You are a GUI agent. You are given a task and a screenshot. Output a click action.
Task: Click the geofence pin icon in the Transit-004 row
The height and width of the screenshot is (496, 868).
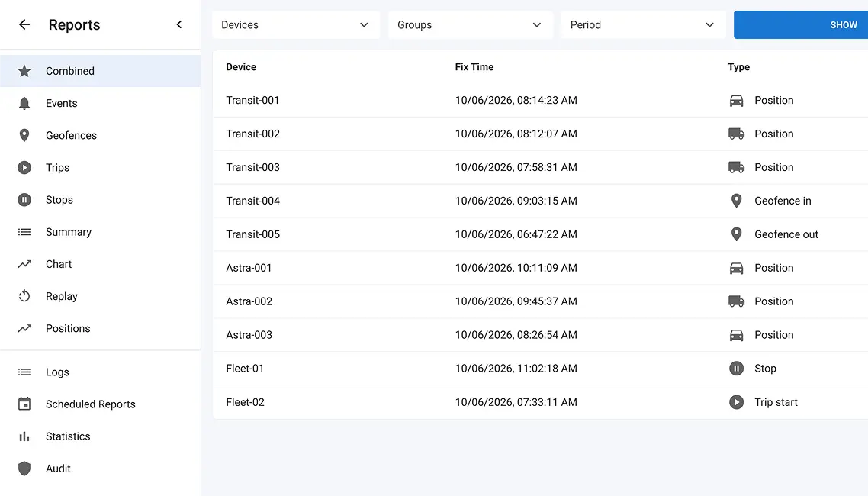click(x=736, y=201)
